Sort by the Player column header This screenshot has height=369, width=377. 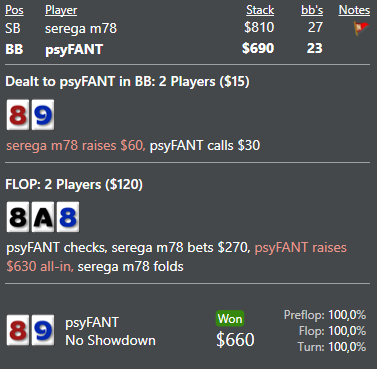[61, 10]
